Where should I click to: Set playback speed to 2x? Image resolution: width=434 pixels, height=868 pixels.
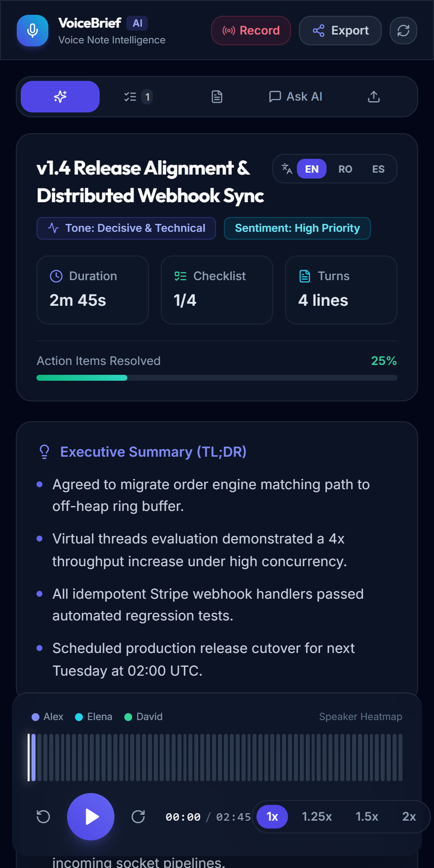coord(409,817)
